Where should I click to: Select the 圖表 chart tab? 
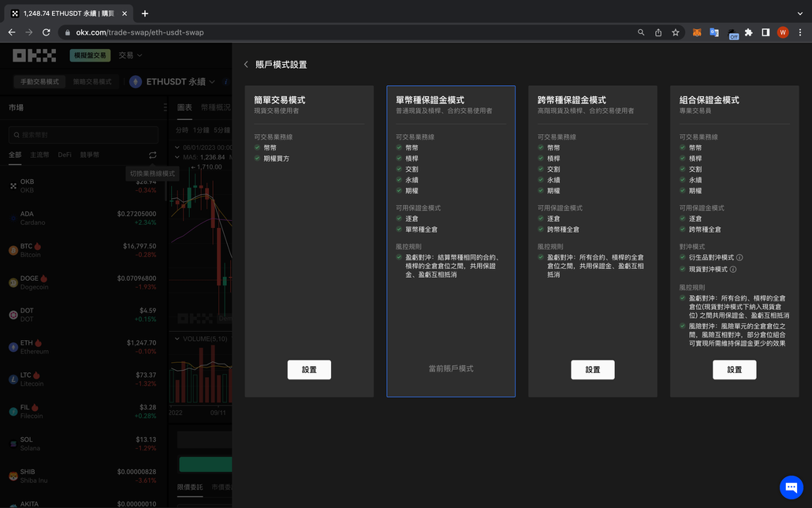coord(184,107)
